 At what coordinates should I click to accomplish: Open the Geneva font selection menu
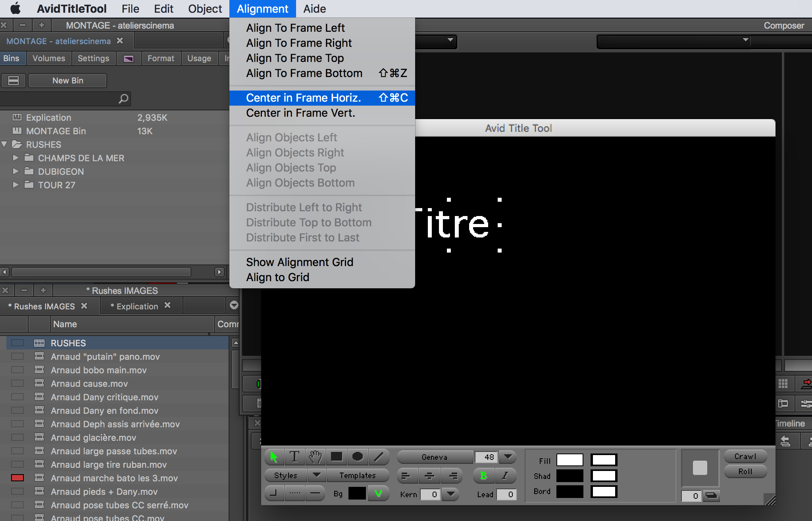pyautogui.click(x=435, y=457)
